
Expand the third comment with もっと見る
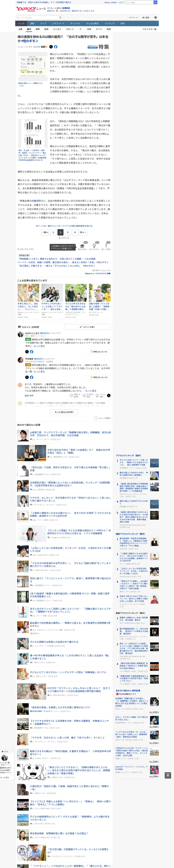[x=91, y=391]
